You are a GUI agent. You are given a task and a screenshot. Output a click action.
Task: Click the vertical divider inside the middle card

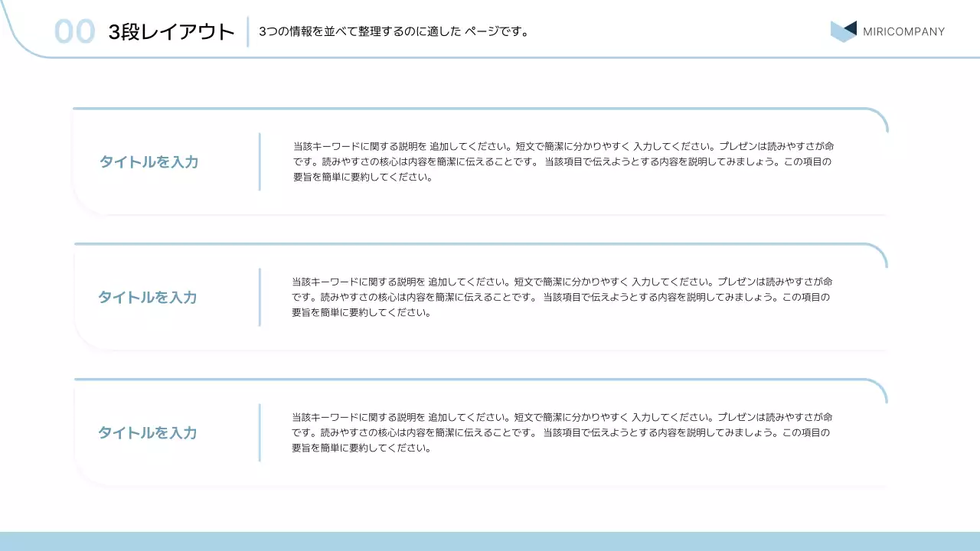coord(261,297)
